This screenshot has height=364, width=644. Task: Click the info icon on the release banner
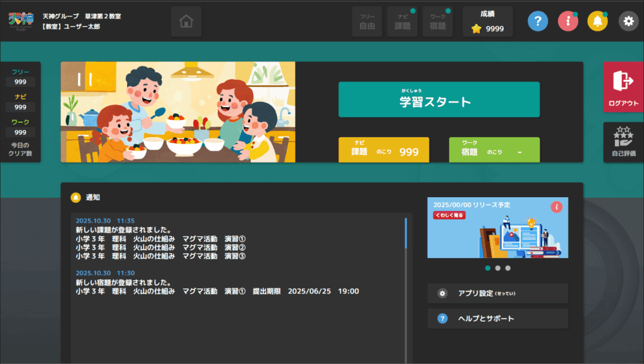point(556,207)
